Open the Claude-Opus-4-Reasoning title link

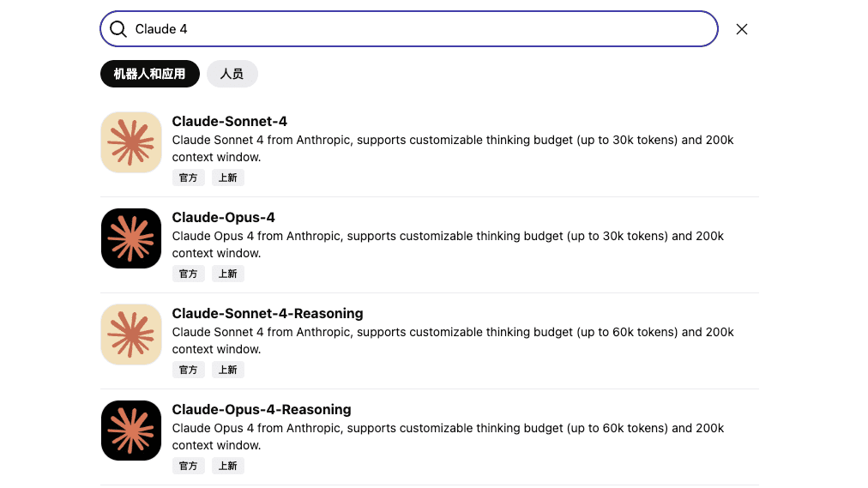pos(262,409)
